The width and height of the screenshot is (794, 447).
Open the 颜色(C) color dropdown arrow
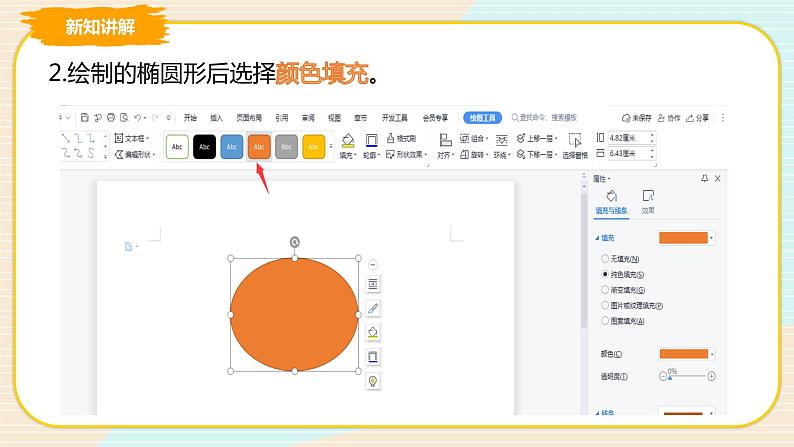(712, 354)
